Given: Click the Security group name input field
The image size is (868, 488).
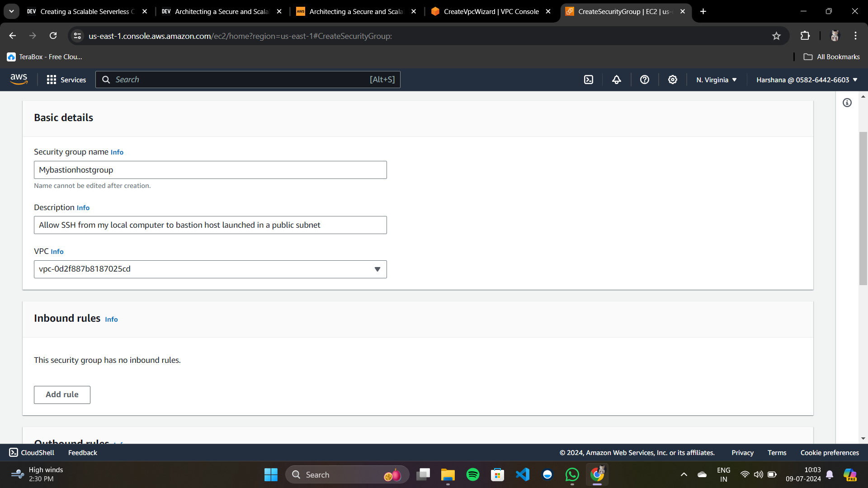Looking at the screenshot, I should tap(210, 170).
